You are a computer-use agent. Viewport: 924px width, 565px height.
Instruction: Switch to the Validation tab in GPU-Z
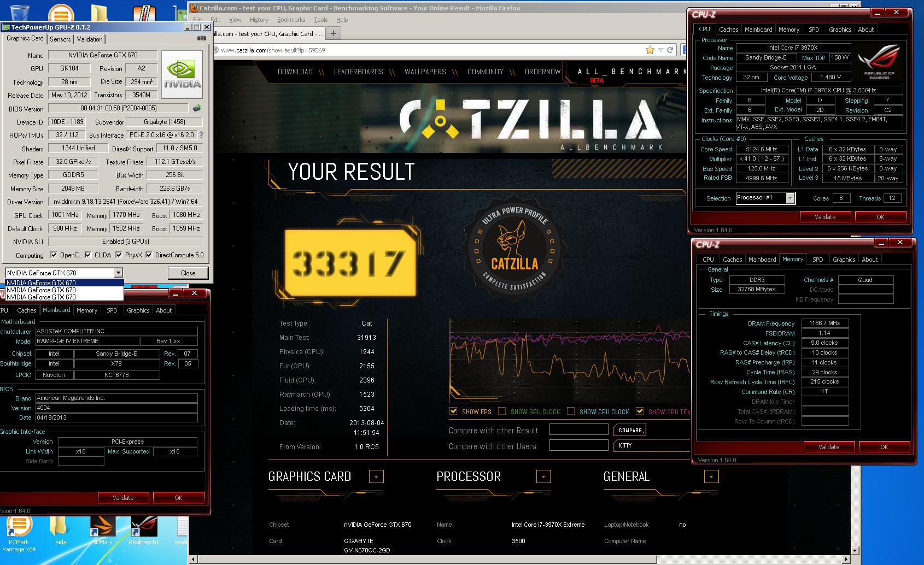click(x=90, y=39)
